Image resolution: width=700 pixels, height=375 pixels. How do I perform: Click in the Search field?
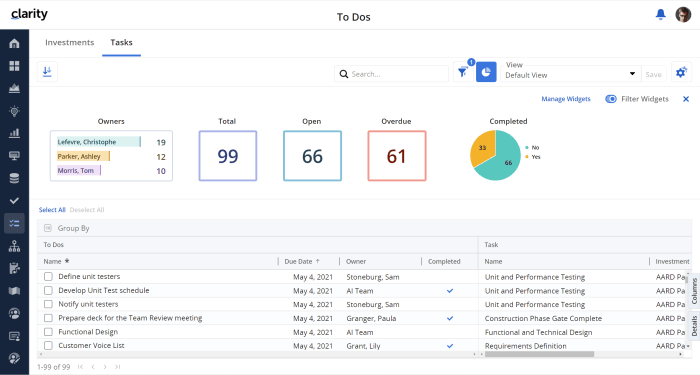392,74
